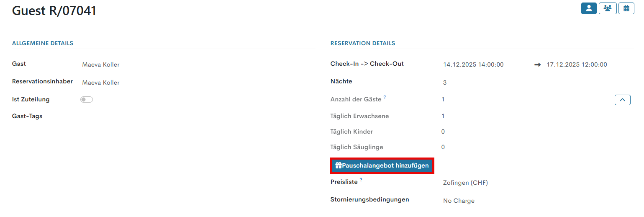Click help icon beside Anzahl der Gäste
This screenshot has width=644, height=217.
click(385, 97)
